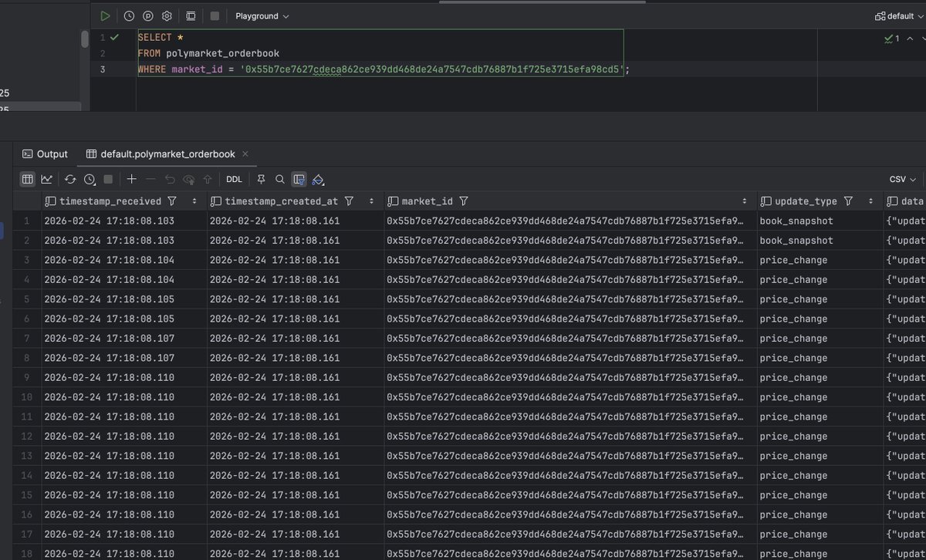Click row 5 timestamp_received 17:18:08.105
926x560 pixels.
pos(124,299)
